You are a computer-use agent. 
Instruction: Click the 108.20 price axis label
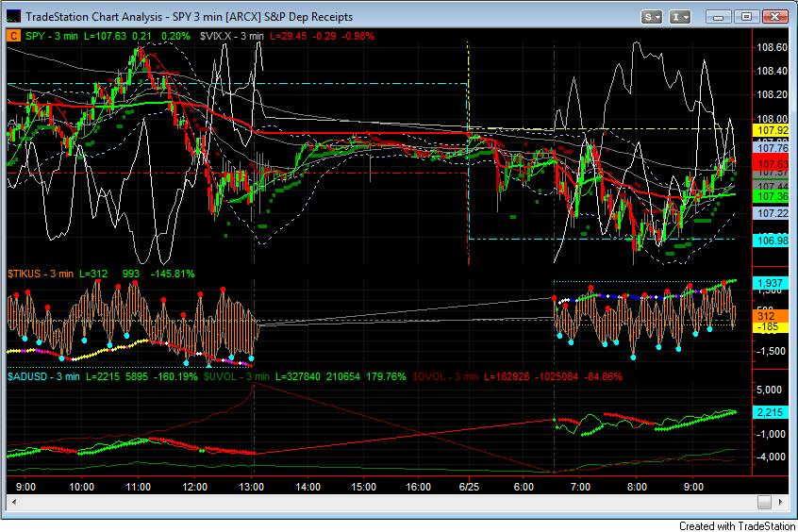pyautogui.click(x=772, y=94)
